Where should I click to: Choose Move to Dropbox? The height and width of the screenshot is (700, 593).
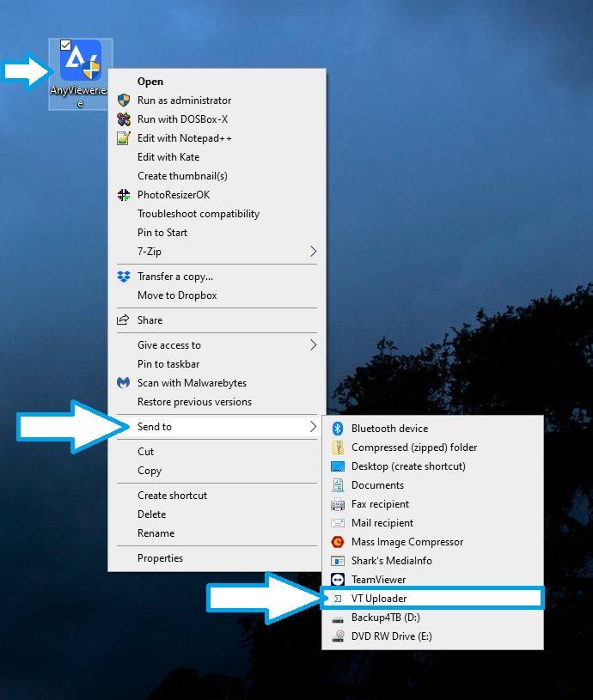coord(217,295)
